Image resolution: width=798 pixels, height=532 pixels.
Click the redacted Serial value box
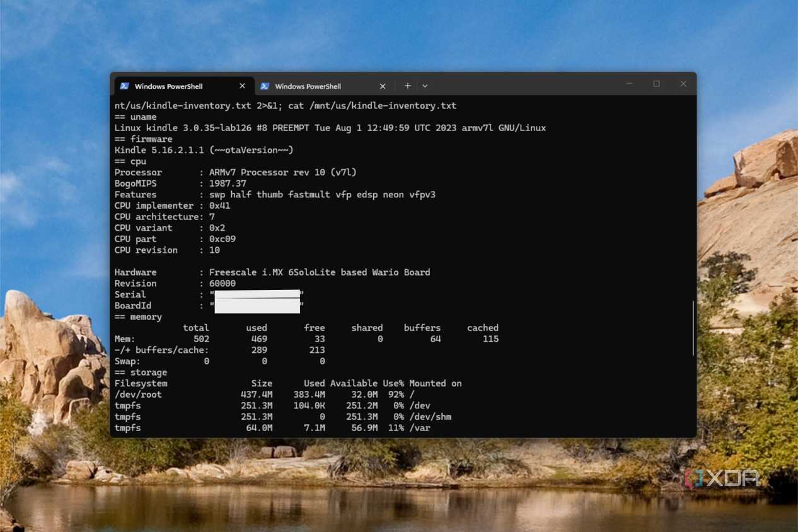click(257, 294)
